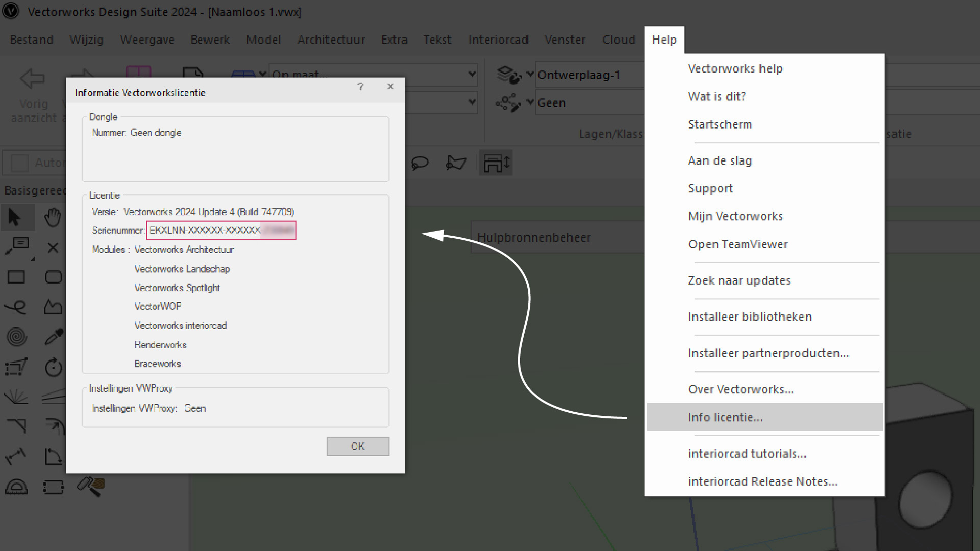
Task: Click the irregular polygon toolbar icon
Action: coord(456,163)
